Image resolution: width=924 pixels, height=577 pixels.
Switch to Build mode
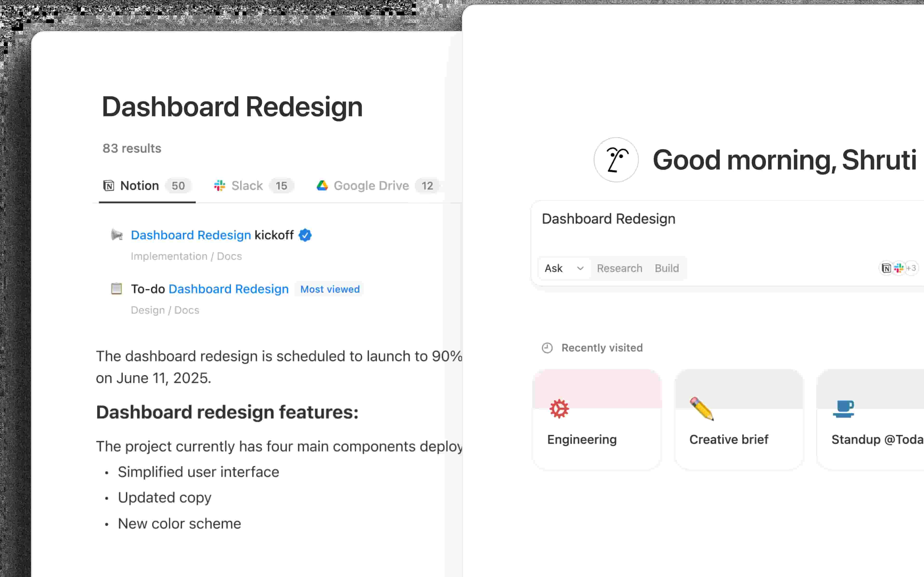pos(667,268)
